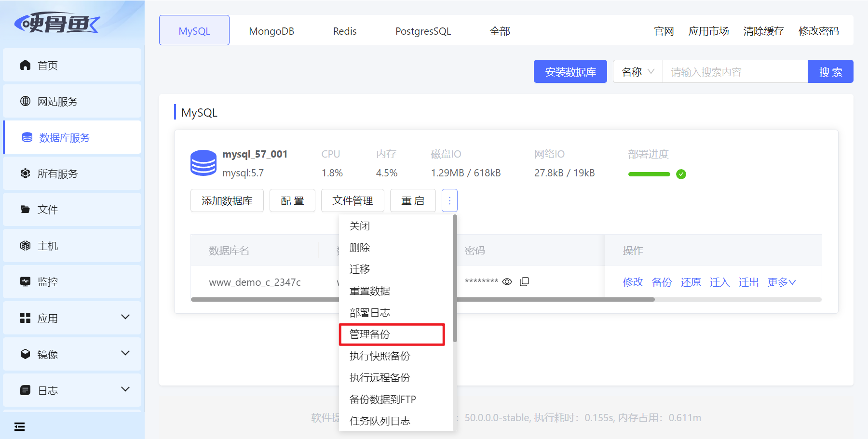Click the 添加数据库 button
The image size is (868, 439).
(227, 200)
